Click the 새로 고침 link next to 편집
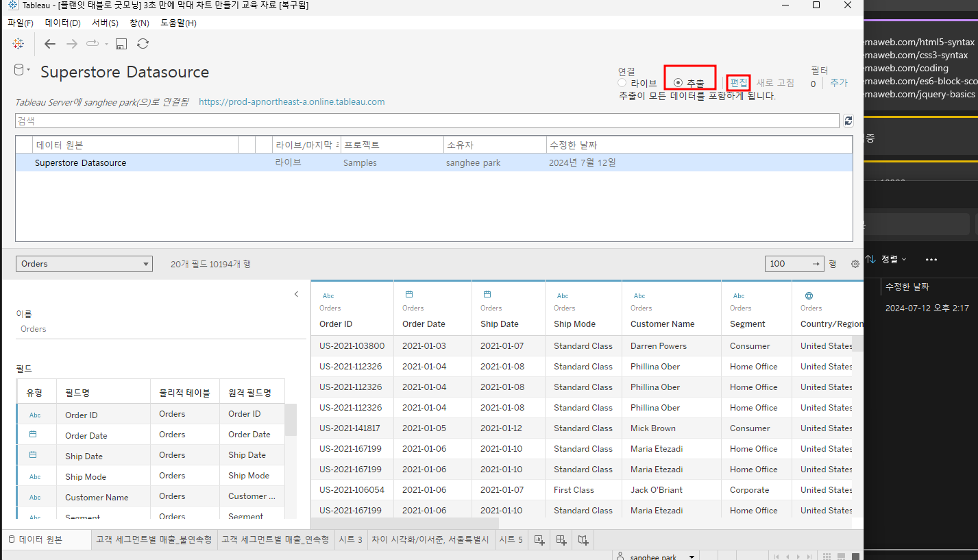The image size is (978, 560). pyautogui.click(x=775, y=83)
